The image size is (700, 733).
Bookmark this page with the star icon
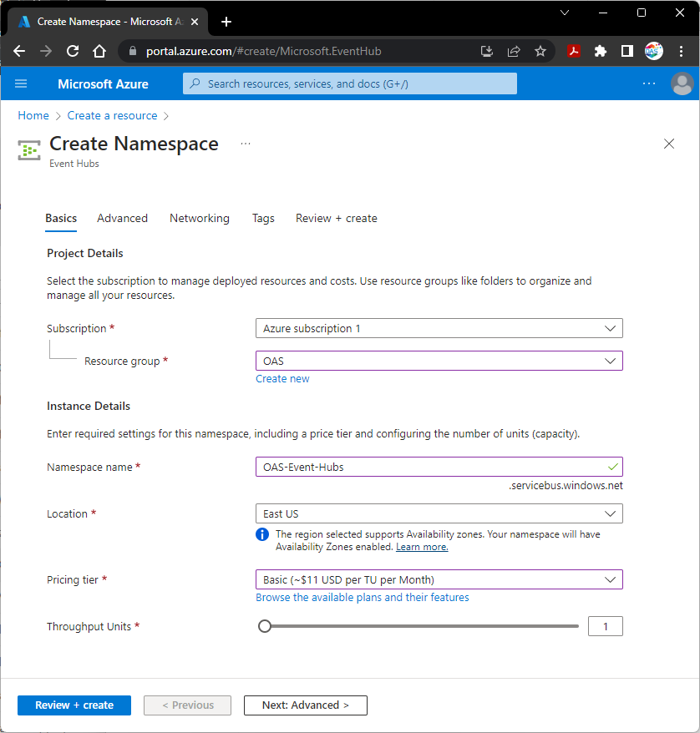pos(540,51)
